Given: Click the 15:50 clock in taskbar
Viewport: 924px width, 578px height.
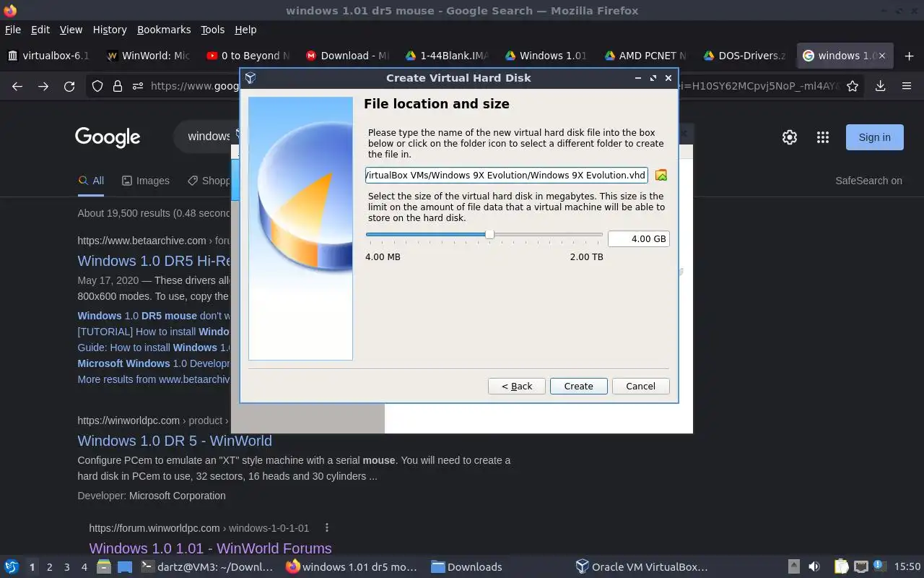Looking at the screenshot, I should (x=907, y=567).
